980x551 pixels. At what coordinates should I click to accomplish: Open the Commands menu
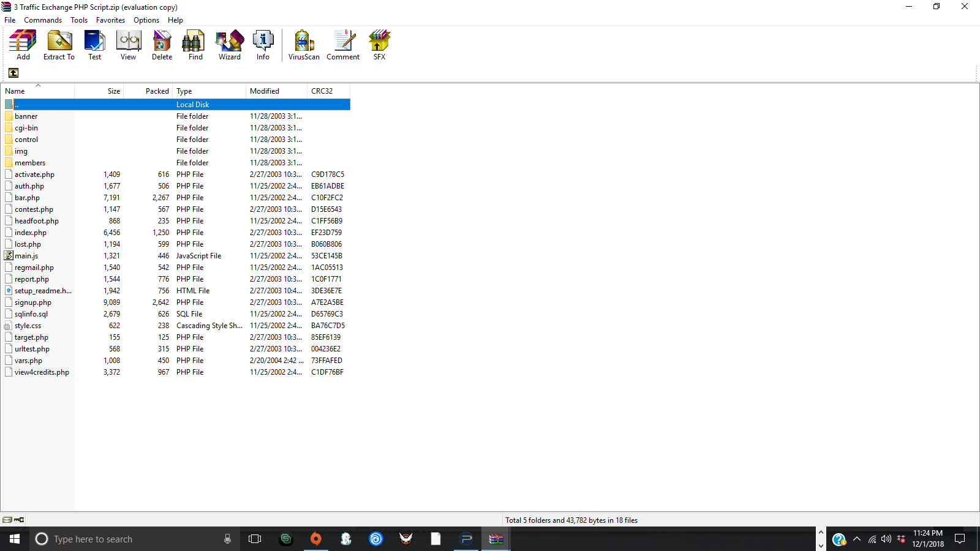click(x=43, y=20)
